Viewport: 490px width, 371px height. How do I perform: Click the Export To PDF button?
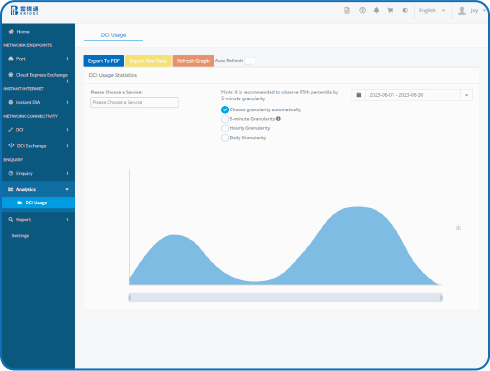pyautogui.click(x=104, y=61)
